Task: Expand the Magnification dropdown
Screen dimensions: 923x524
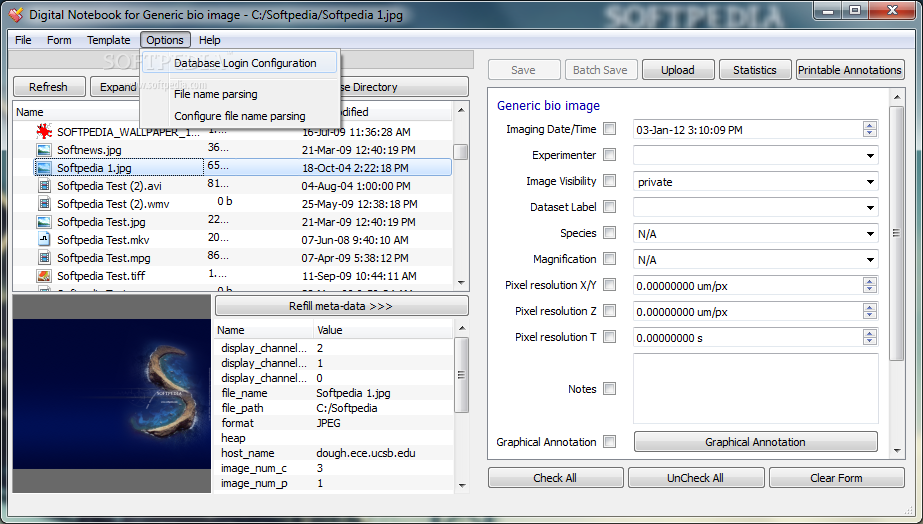Action: point(755,260)
